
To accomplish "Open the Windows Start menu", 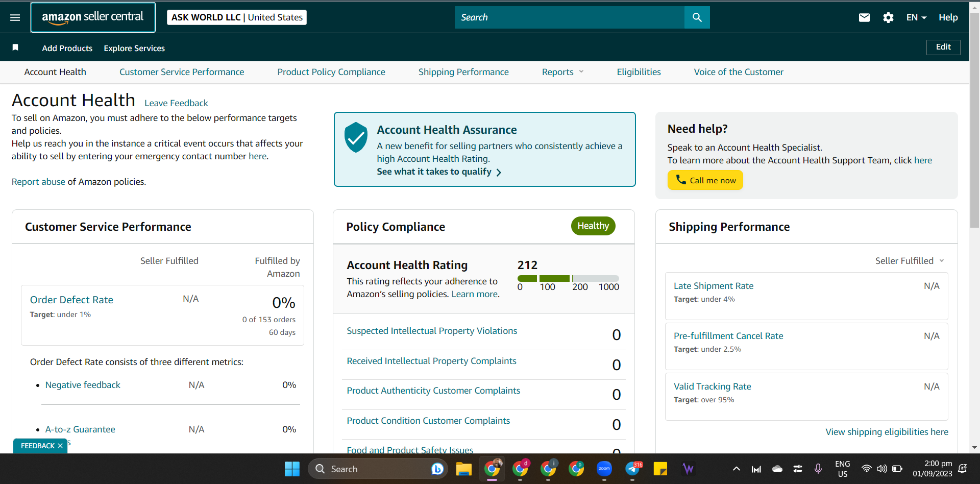I will (x=292, y=469).
